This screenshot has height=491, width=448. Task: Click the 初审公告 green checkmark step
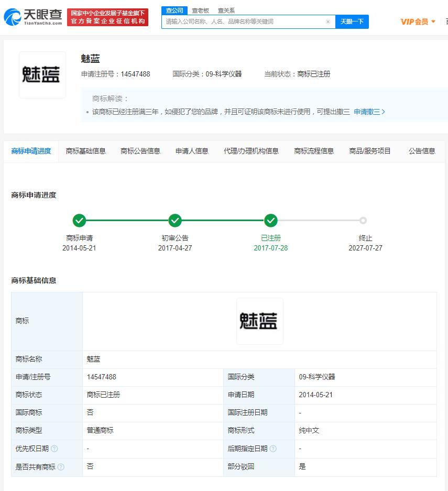175,221
